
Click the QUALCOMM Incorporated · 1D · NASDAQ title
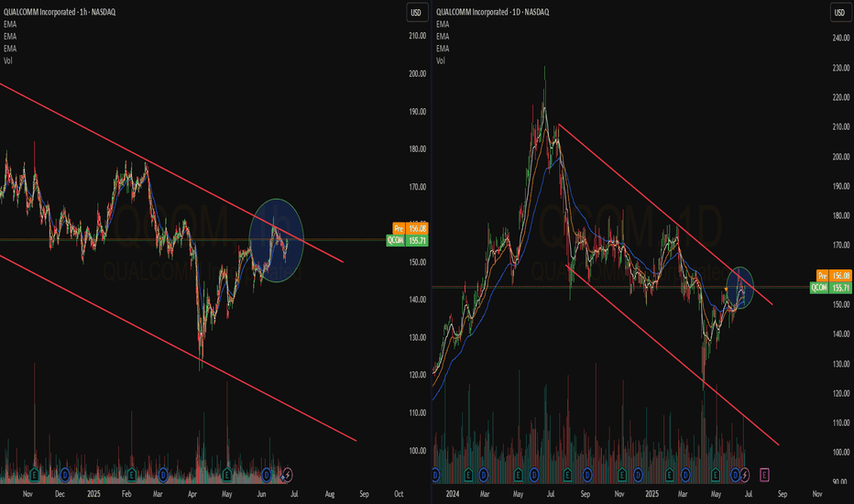pyautogui.click(x=492, y=12)
